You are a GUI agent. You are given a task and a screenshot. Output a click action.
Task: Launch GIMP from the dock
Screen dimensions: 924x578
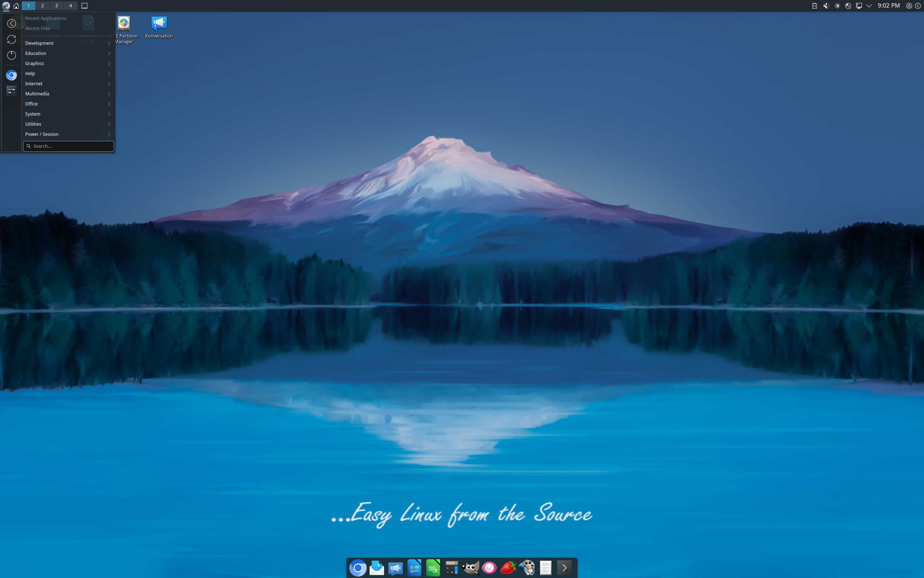click(470, 568)
